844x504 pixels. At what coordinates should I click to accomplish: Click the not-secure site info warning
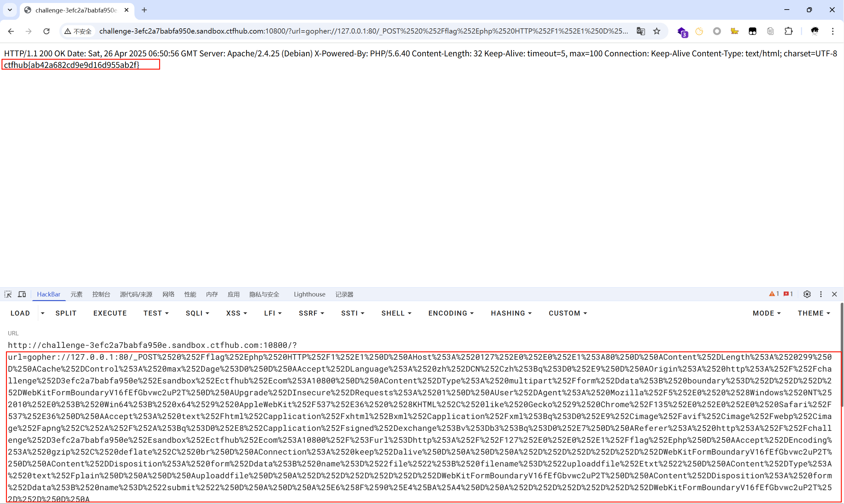click(x=78, y=31)
